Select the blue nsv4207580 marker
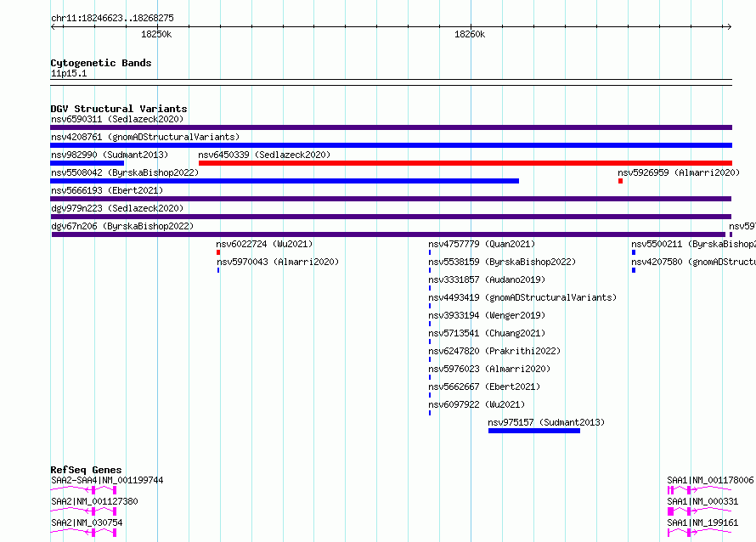 coord(634,270)
